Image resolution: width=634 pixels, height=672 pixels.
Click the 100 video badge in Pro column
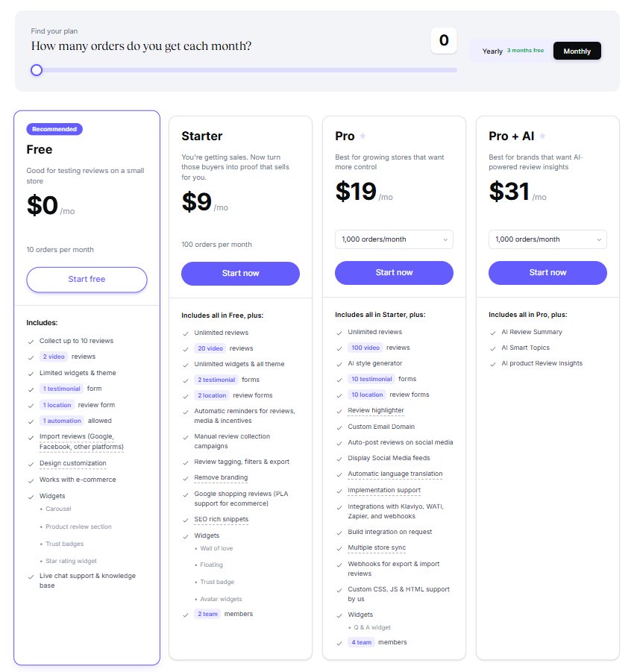pos(365,348)
